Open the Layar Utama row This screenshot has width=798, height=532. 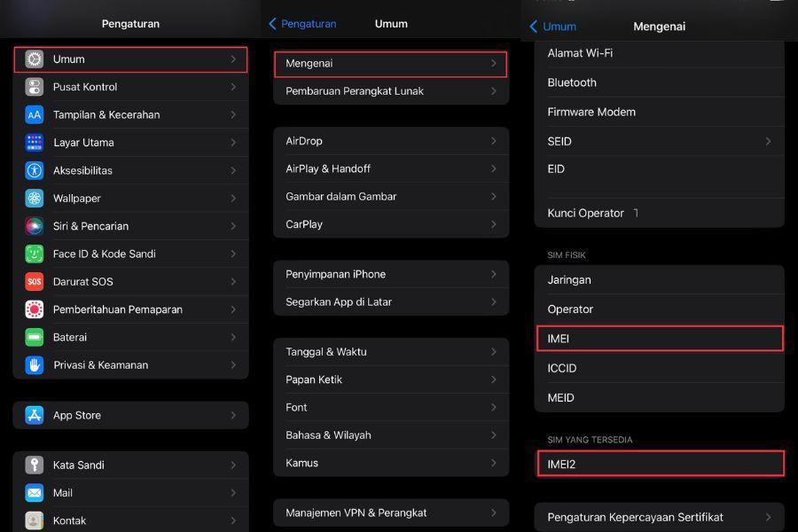coord(131,143)
